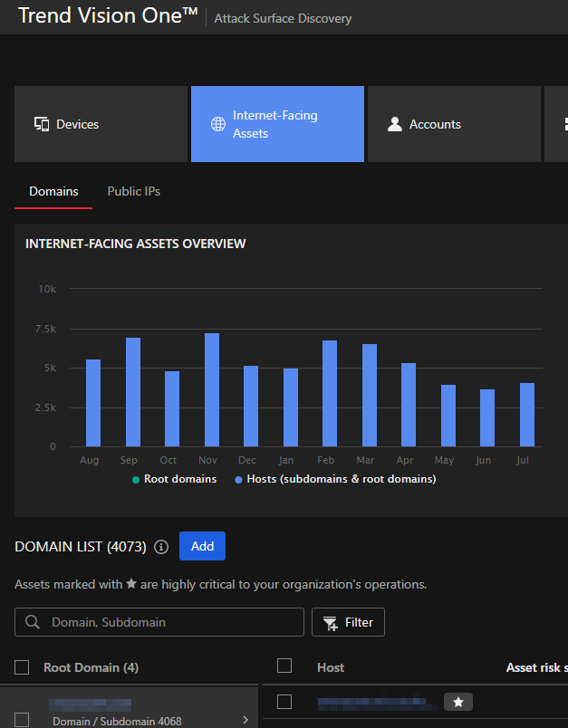The image size is (568, 728).
Task: Click the magnifier icon in search box
Action: click(x=33, y=622)
